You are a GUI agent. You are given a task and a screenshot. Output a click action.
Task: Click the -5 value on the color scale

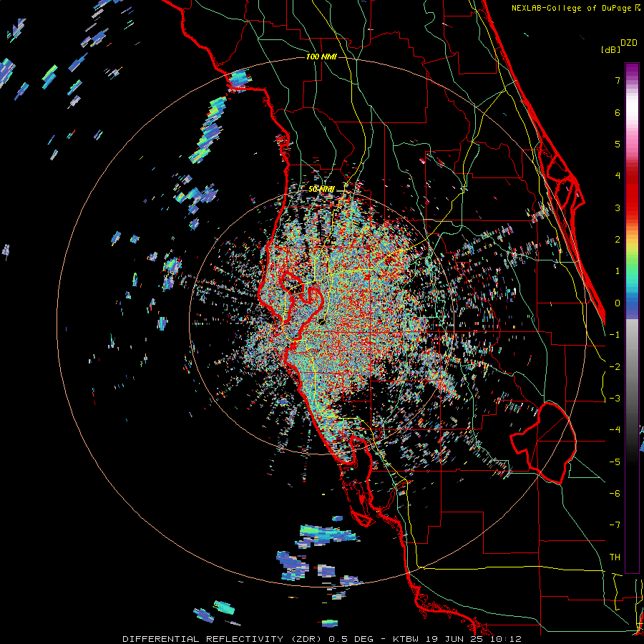click(615, 462)
